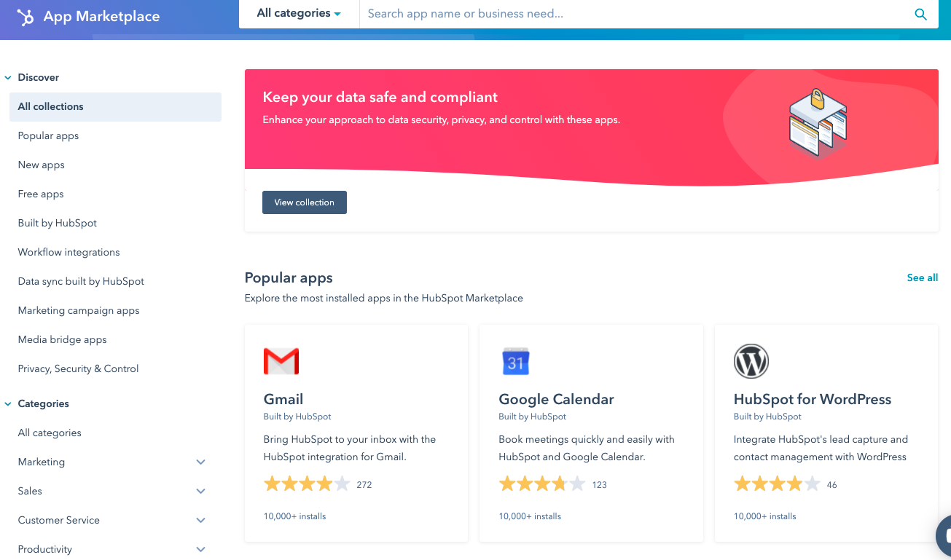Open the Customer Service category
Image resolution: width=951 pixels, height=560 pixels.
coord(58,520)
